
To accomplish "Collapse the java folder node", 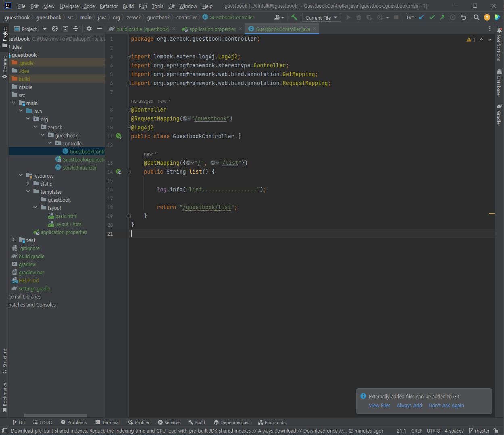I will click(21, 111).
